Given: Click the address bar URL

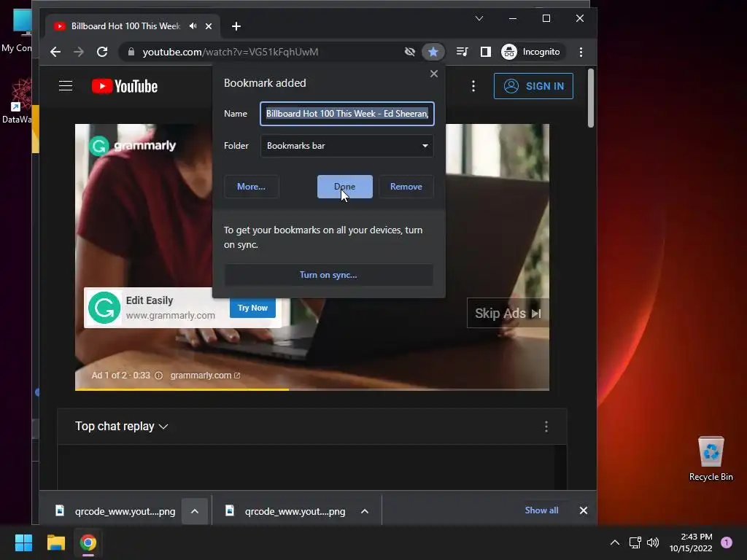Looking at the screenshot, I should point(230,52).
